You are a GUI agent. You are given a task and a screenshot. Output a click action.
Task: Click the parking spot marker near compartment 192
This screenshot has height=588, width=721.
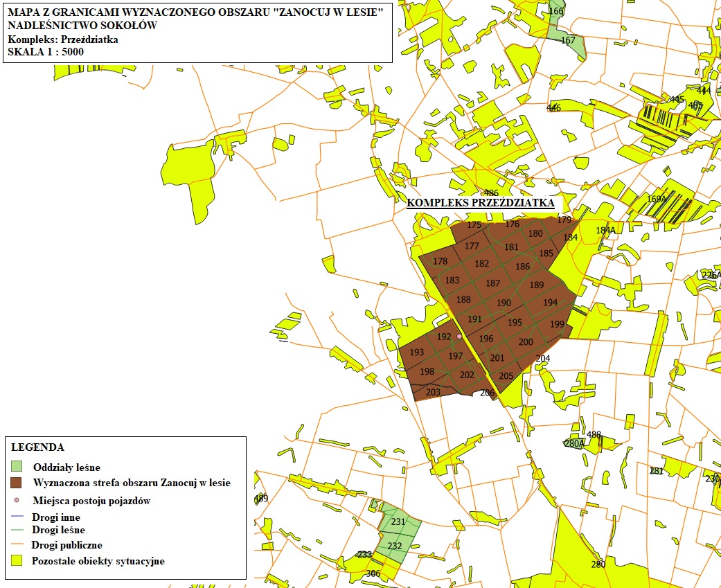(x=459, y=336)
